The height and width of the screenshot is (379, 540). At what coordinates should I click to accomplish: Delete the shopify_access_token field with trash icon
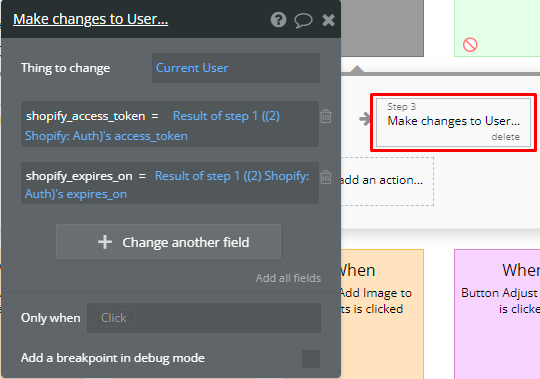click(x=325, y=116)
